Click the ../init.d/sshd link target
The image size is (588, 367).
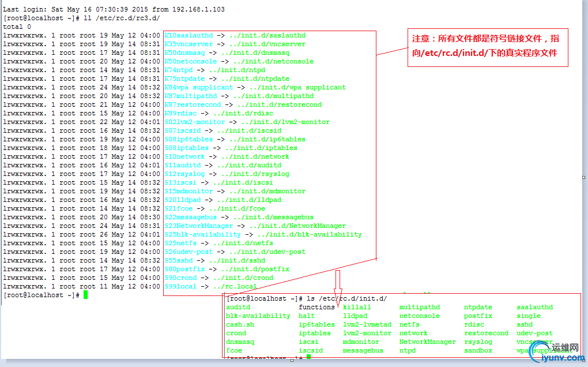tap(237, 260)
